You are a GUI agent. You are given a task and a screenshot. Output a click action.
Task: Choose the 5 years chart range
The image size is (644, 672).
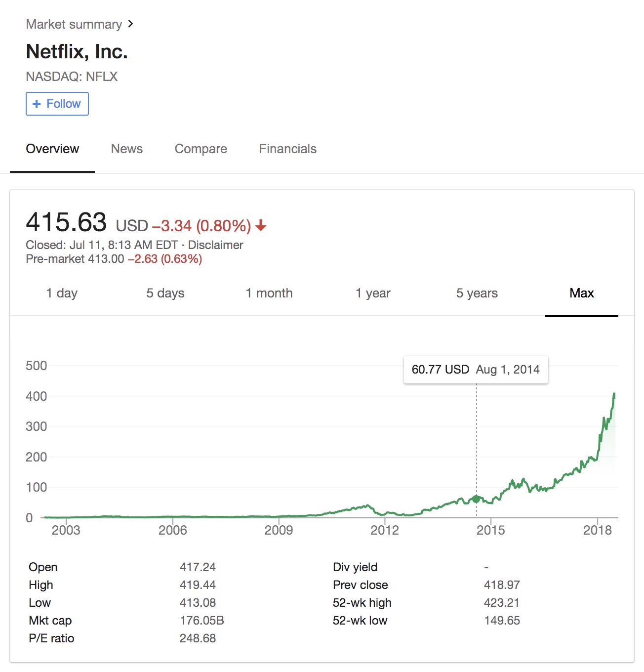(477, 293)
